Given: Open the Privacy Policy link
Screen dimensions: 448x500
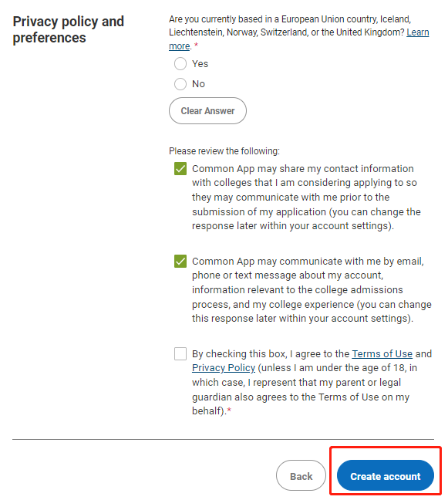Looking at the screenshot, I should point(224,367).
